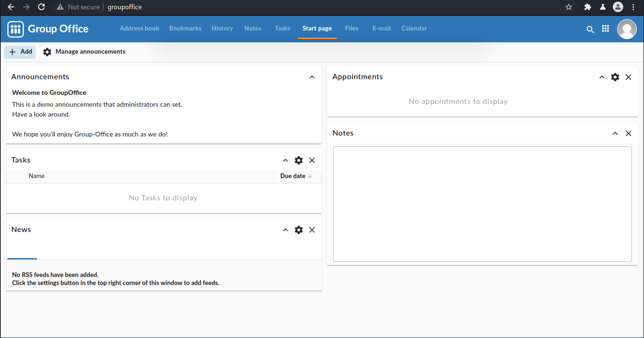Open the search magnifier in the header
The width and height of the screenshot is (644, 338).
click(590, 29)
